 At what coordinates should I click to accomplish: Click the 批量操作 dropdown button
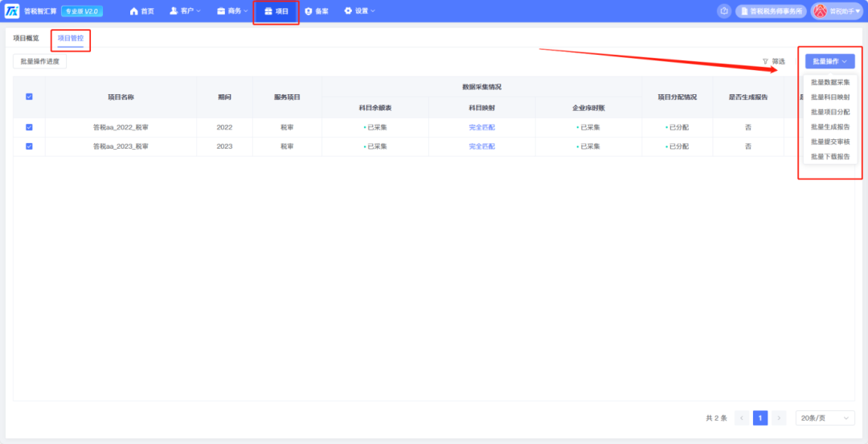[829, 61]
